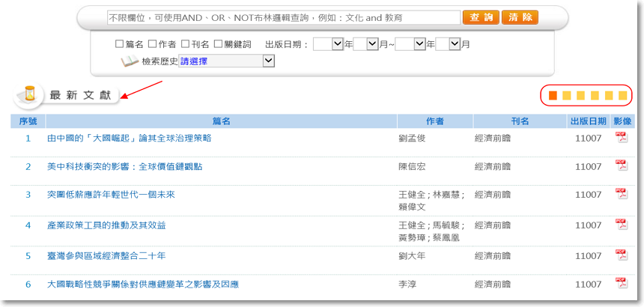
Task: Enable the 篇名 search checkbox
Action: [x=119, y=45]
